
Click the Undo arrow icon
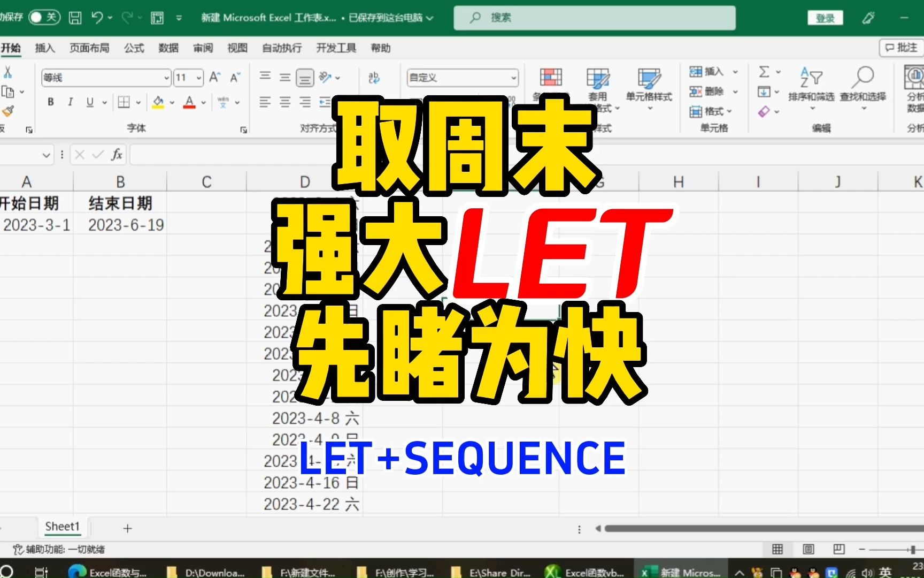[97, 18]
